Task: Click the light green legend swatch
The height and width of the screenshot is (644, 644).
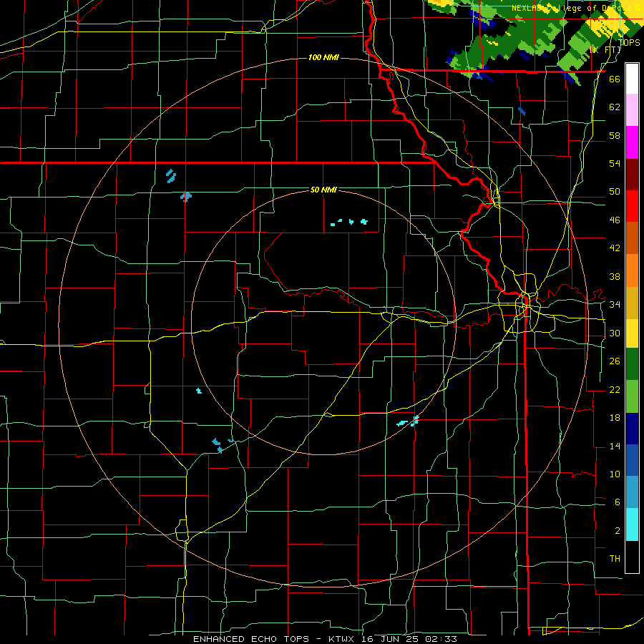Action: pos(632,396)
